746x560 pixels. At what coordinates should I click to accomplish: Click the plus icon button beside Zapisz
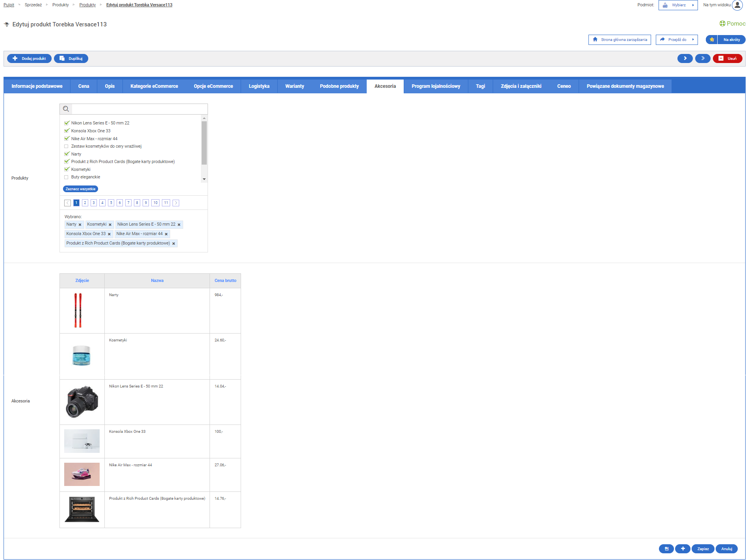coord(683,549)
